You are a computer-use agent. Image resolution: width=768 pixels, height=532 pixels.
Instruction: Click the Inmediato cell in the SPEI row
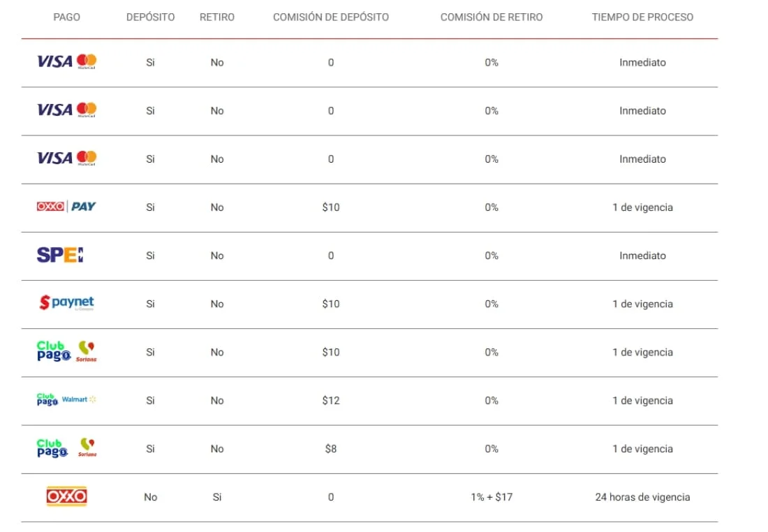[642, 256]
